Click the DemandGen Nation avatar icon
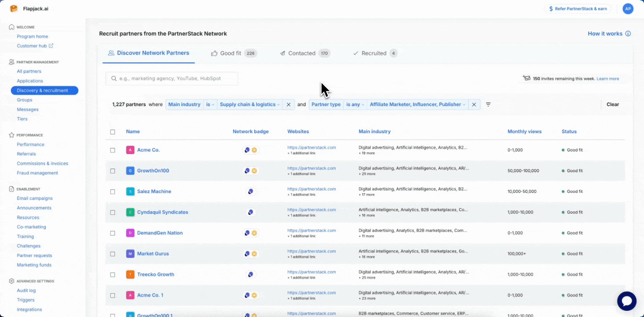The image size is (644, 317). [130, 233]
